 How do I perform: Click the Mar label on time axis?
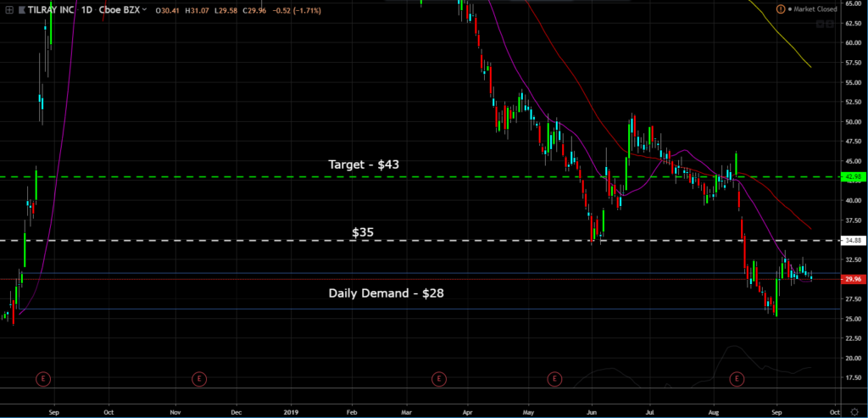(x=408, y=412)
